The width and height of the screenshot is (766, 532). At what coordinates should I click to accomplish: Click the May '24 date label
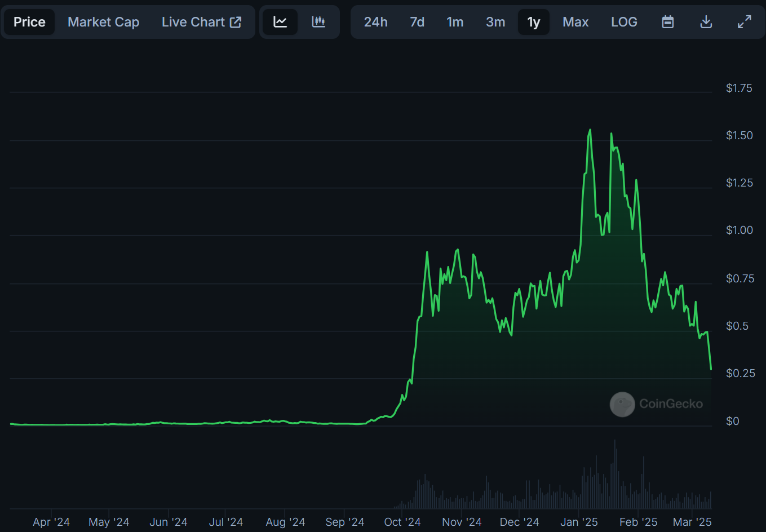pos(109,522)
